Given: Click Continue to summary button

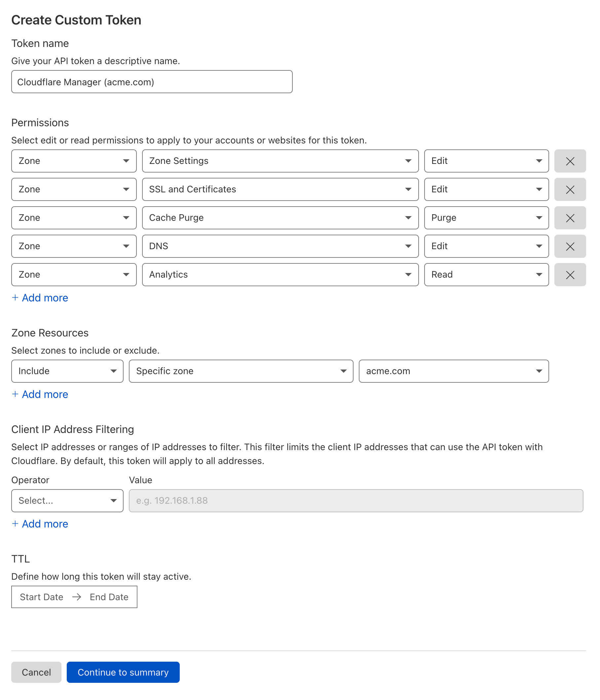Looking at the screenshot, I should (x=123, y=672).
